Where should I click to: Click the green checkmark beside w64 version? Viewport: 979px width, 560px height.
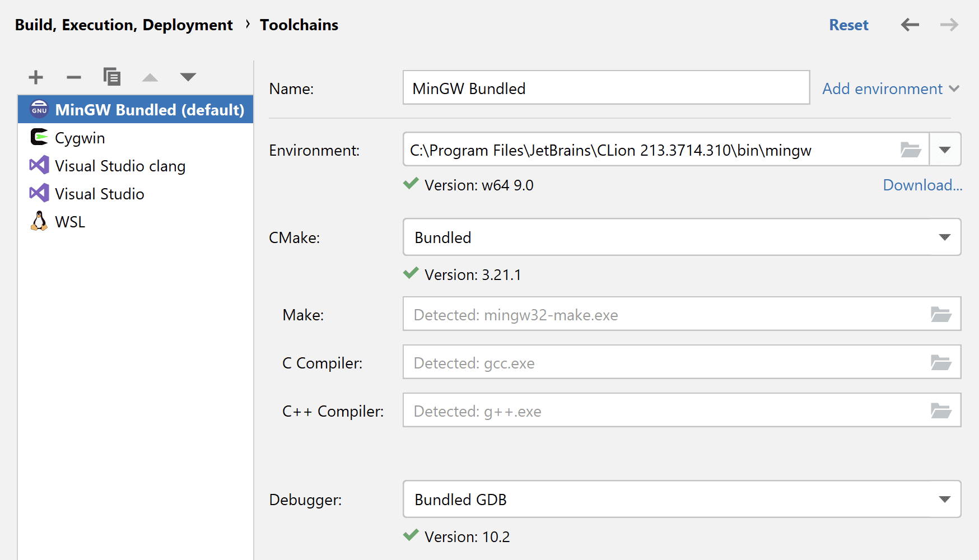click(411, 184)
